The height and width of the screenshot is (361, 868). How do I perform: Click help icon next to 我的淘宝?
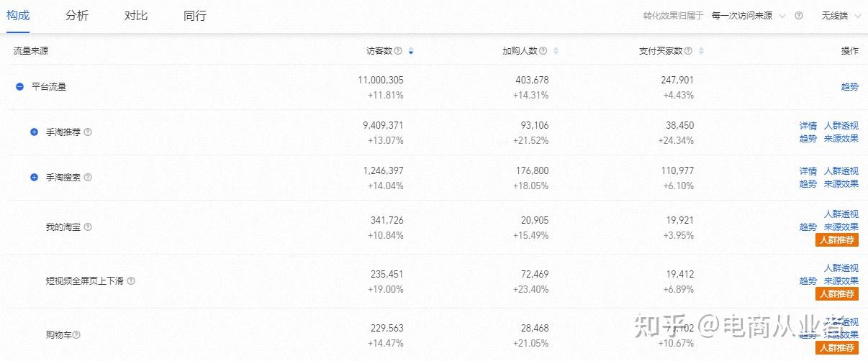tap(88, 227)
